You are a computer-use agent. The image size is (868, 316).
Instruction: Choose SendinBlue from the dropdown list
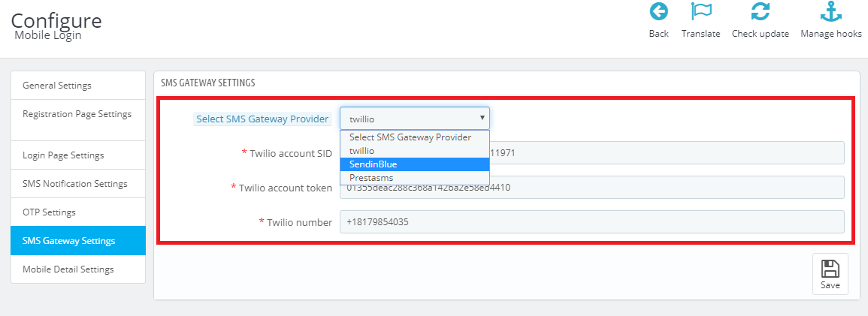[x=415, y=164]
